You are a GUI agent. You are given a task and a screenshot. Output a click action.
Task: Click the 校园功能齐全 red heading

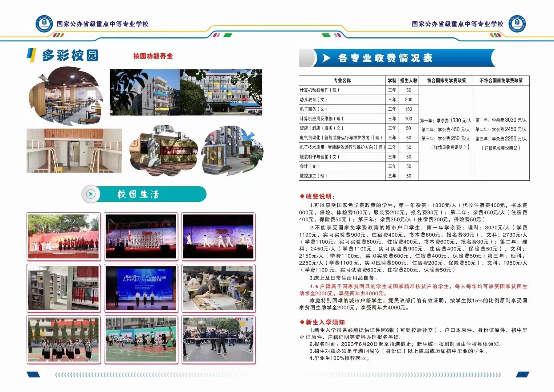[x=153, y=56]
